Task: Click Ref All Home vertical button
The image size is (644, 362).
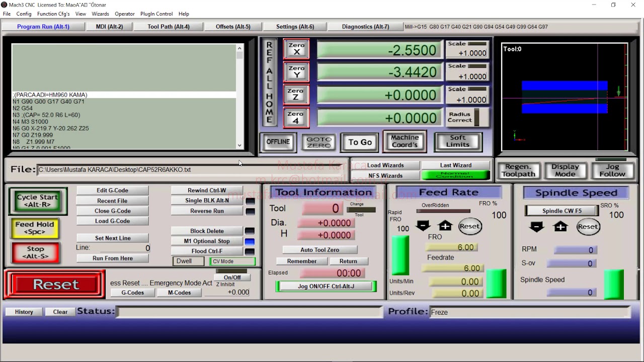Action: pos(269,83)
